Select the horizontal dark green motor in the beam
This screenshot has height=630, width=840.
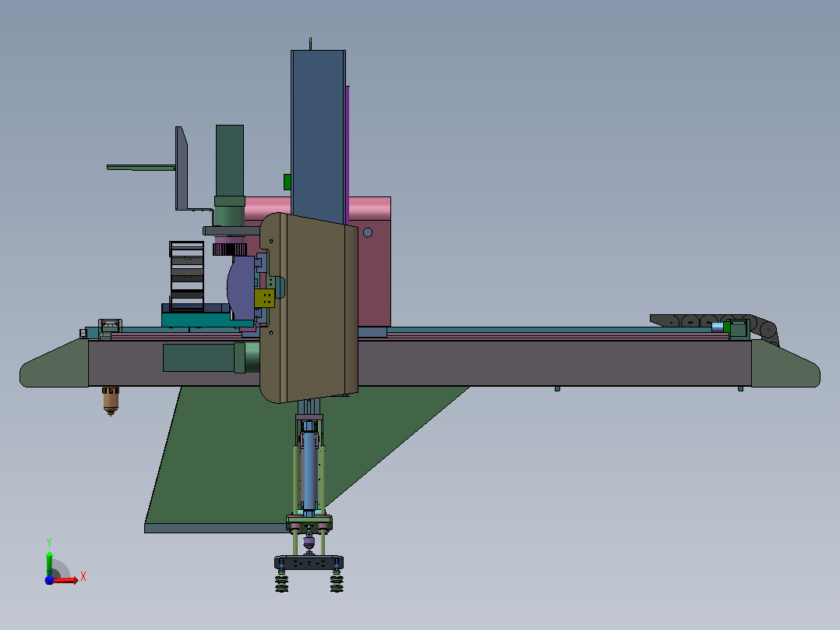click(x=204, y=358)
